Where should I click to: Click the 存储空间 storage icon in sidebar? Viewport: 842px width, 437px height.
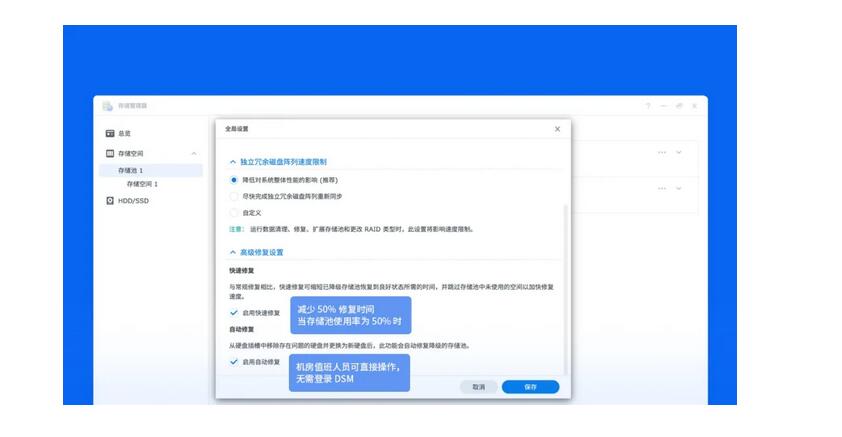coord(110,153)
